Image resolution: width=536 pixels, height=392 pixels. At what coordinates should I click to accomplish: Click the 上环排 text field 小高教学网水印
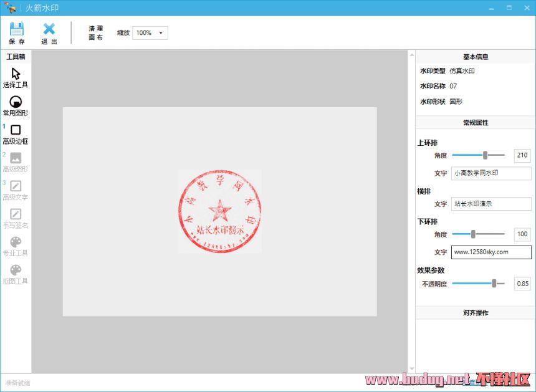491,173
